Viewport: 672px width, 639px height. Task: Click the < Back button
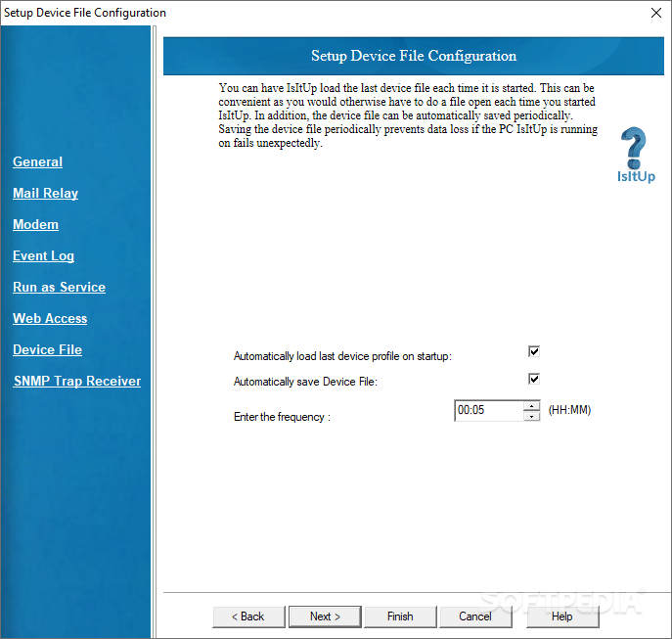pyautogui.click(x=248, y=616)
